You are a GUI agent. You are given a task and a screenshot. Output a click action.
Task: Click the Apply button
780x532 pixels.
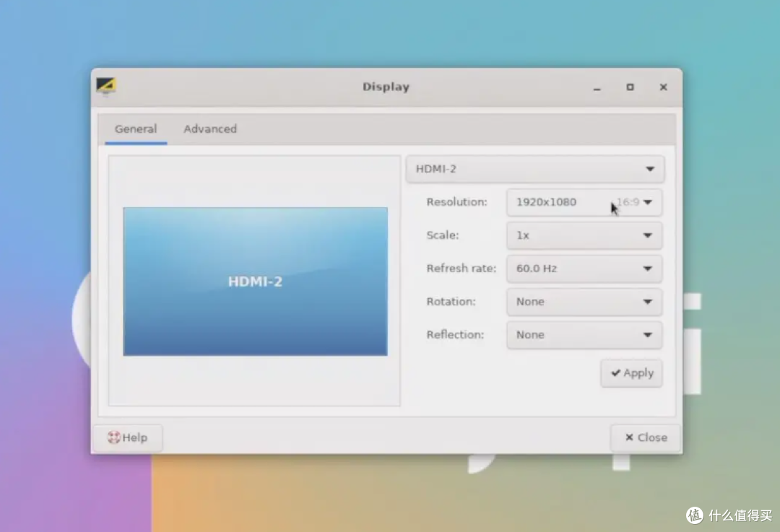(632, 373)
